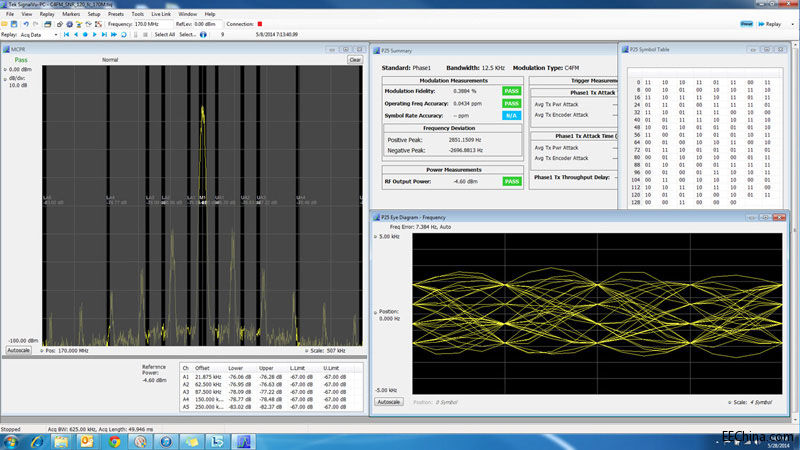Step replay back one acquisition

click(x=76, y=35)
